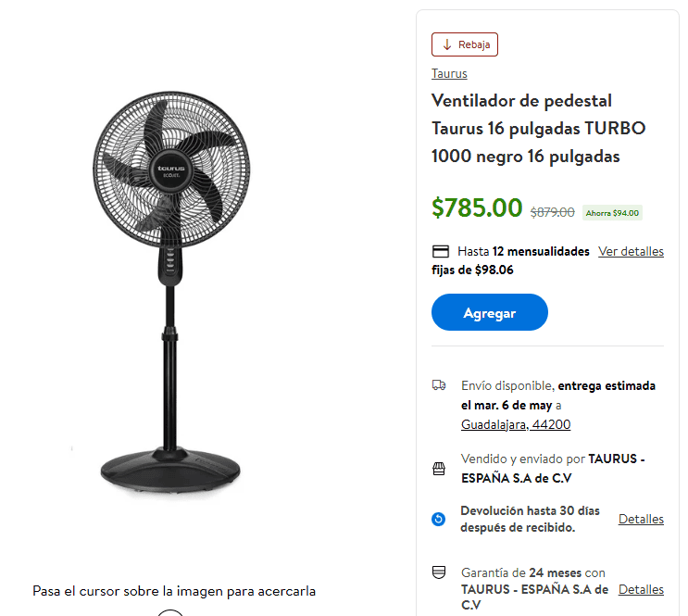This screenshot has width=688, height=616.
Task: Click the seller name TAURUS - ESPAÑA S.A de C.V
Action: coord(553,468)
